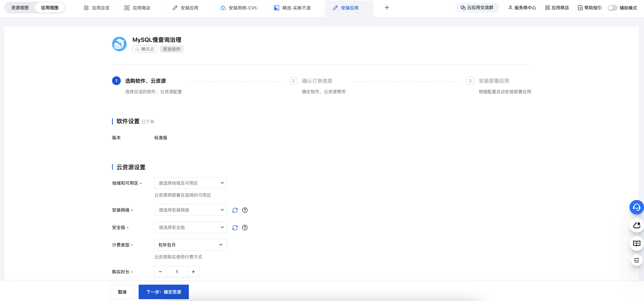Click 下一步：确定资源 button
This screenshot has height=301, width=644.
[x=164, y=292]
